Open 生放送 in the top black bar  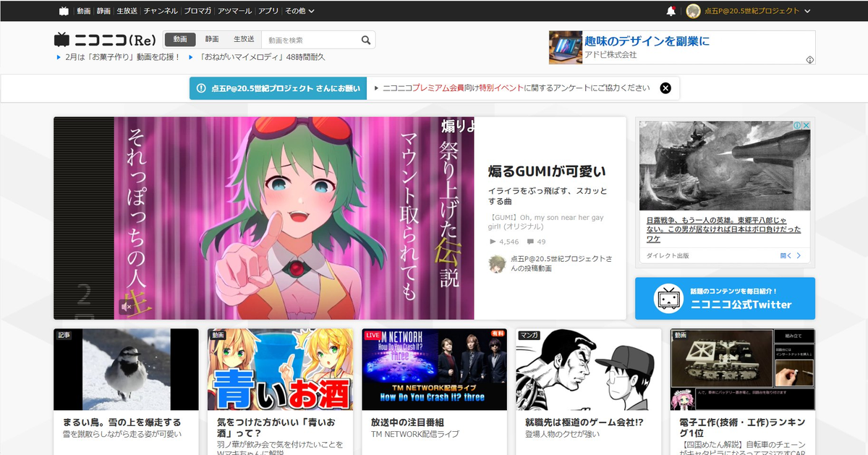[x=127, y=11]
